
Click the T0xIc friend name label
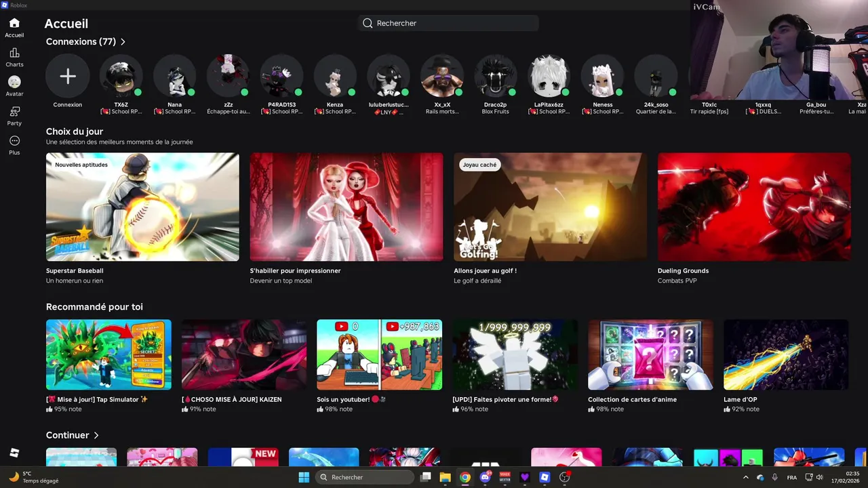click(x=709, y=105)
